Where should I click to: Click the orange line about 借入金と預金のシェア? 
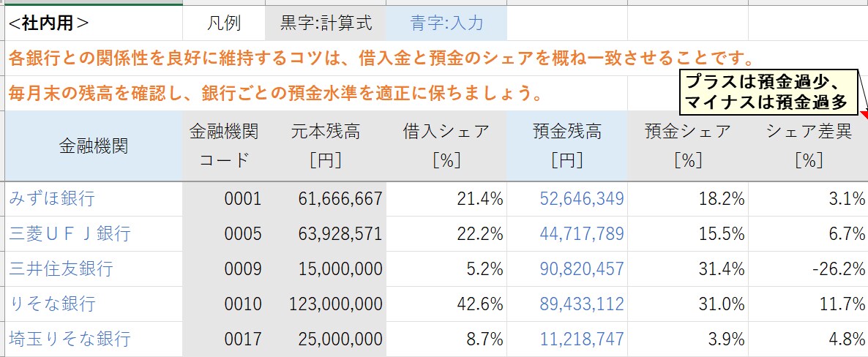pos(382,58)
